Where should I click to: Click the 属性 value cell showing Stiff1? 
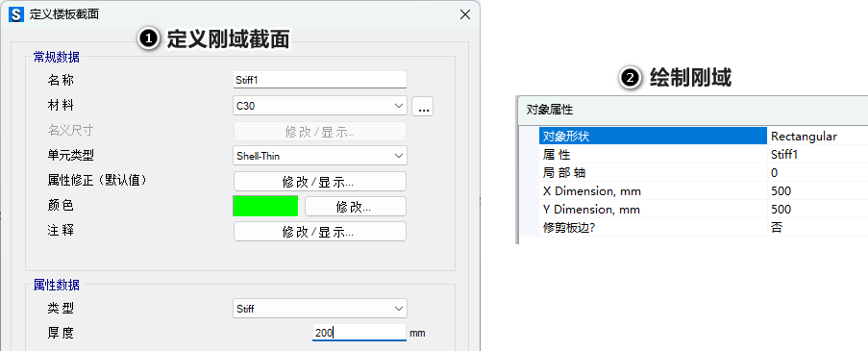point(818,155)
